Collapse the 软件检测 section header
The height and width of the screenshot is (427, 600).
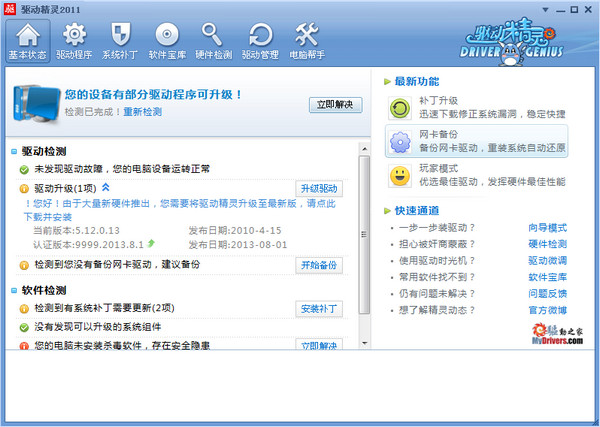14,290
